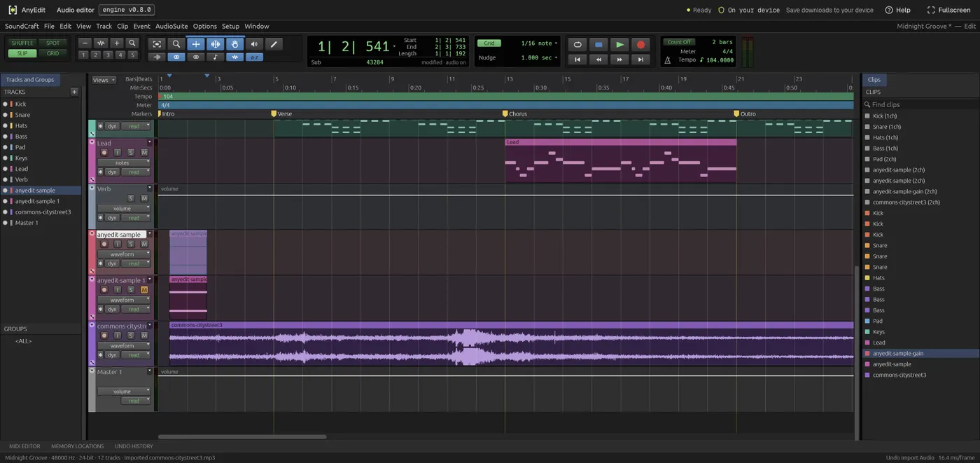This screenshot has width=980, height=463.
Task: Click the audio waveform zoom button
Action: (101, 43)
